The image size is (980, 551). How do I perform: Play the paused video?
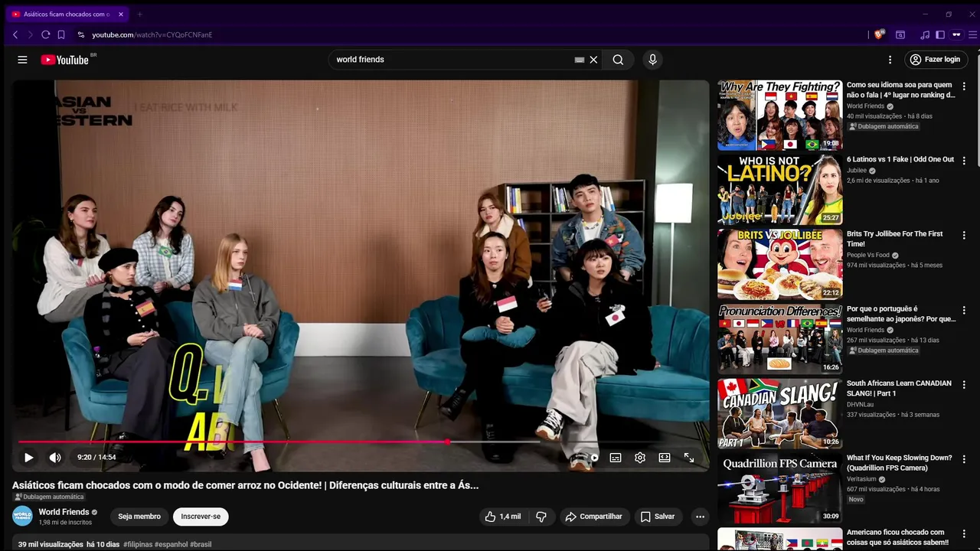pos(28,458)
